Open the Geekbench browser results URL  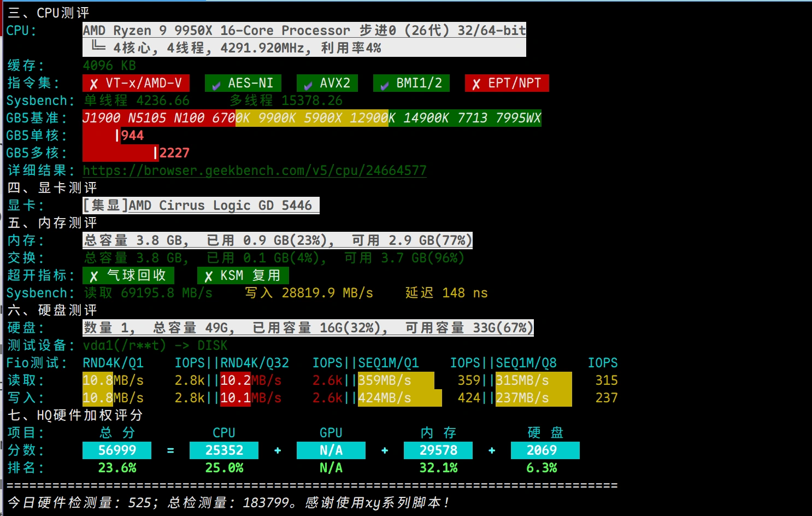click(255, 171)
